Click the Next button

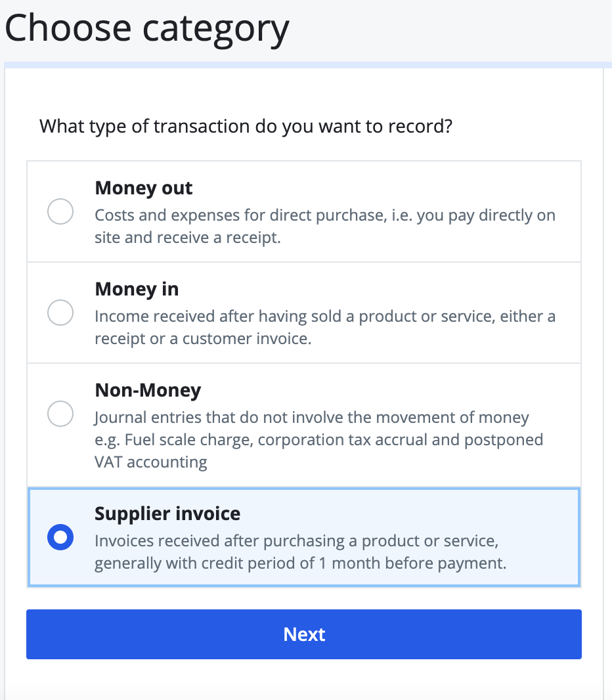pyautogui.click(x=304, y=634)
